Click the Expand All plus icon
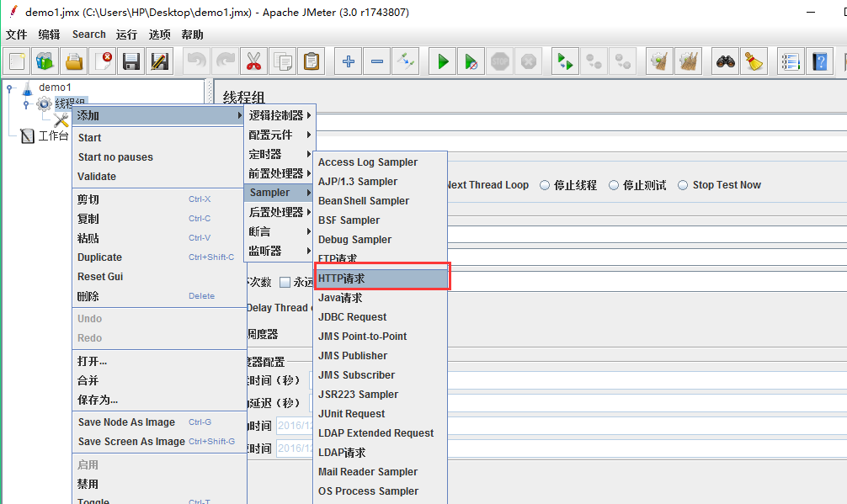 point(349,61)
